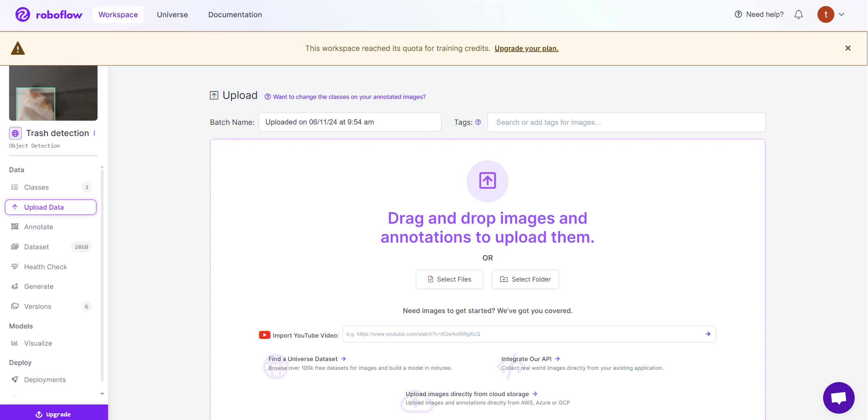Click the Batch Name input field
Screen dimensions: 868x420
tap(349, 122)
